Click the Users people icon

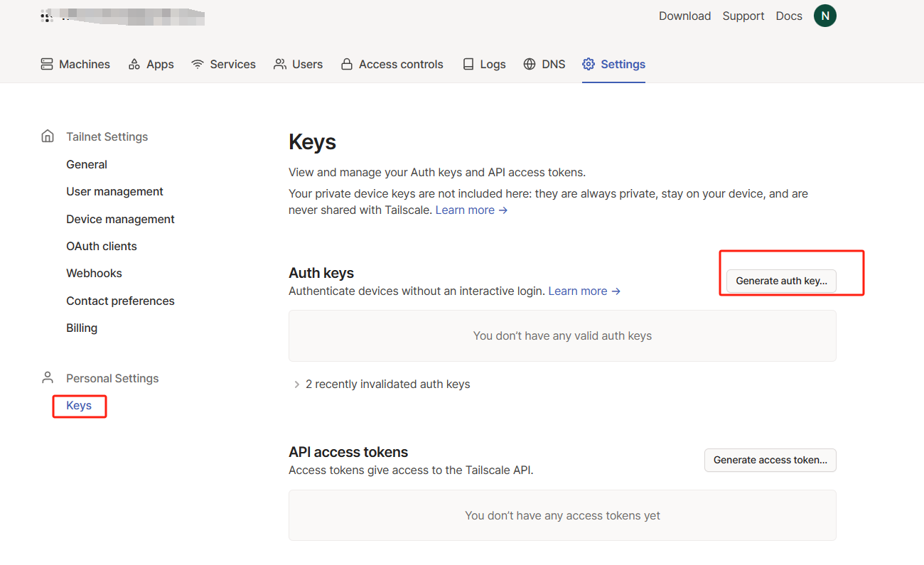pos(280,64)
